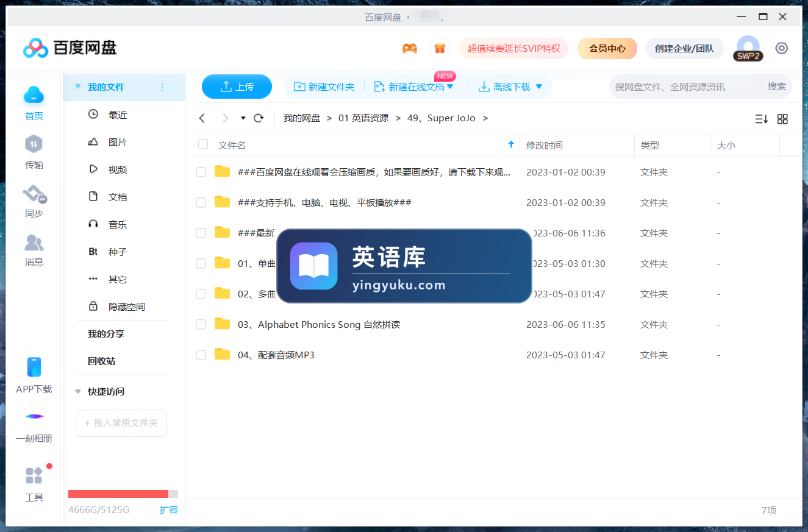The image size is (808, 532).
Task: Open the 图片 pictures category
Action: click(x=118, y=142)
